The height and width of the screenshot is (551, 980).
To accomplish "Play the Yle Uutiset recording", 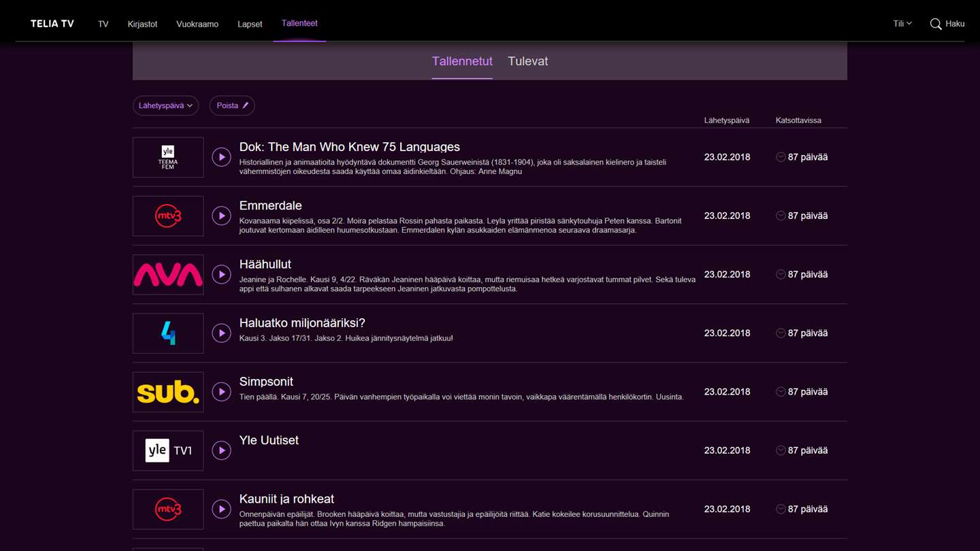I will 221,450.
